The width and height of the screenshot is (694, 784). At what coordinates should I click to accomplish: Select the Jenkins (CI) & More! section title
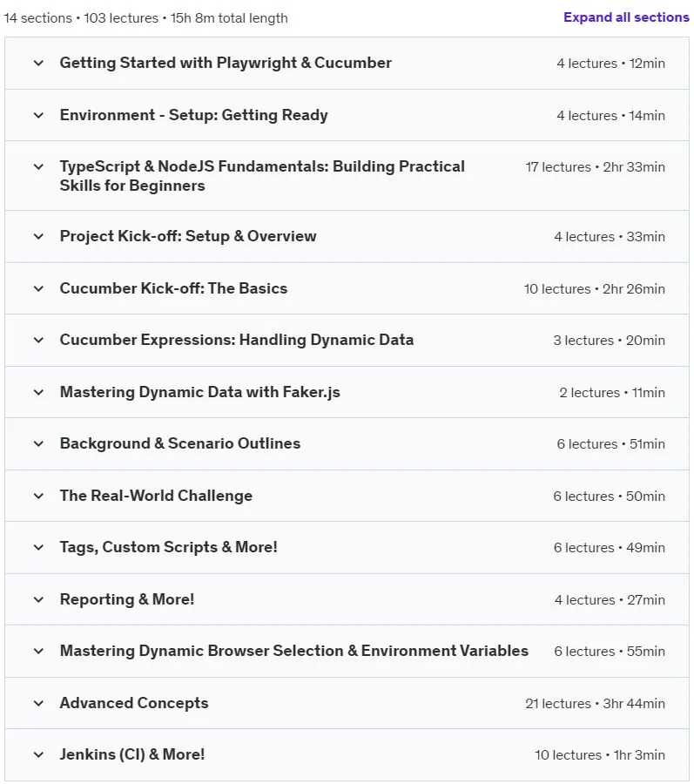pyautogui.click(x=132, y=754)
